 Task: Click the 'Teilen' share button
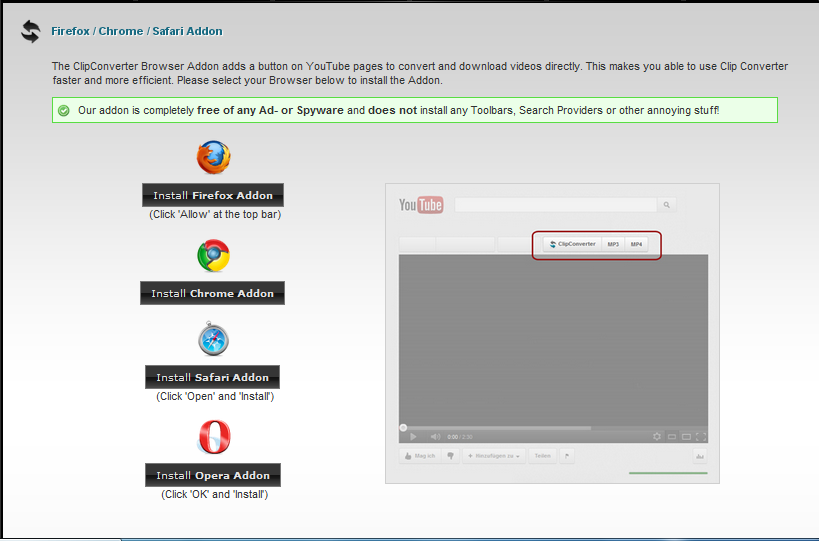pos(543,456)
